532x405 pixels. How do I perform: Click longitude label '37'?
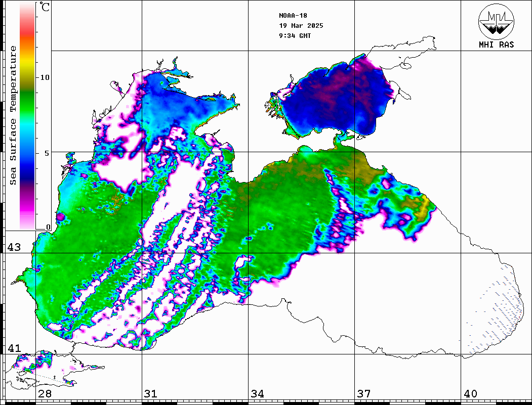click(x=363, y=394)
